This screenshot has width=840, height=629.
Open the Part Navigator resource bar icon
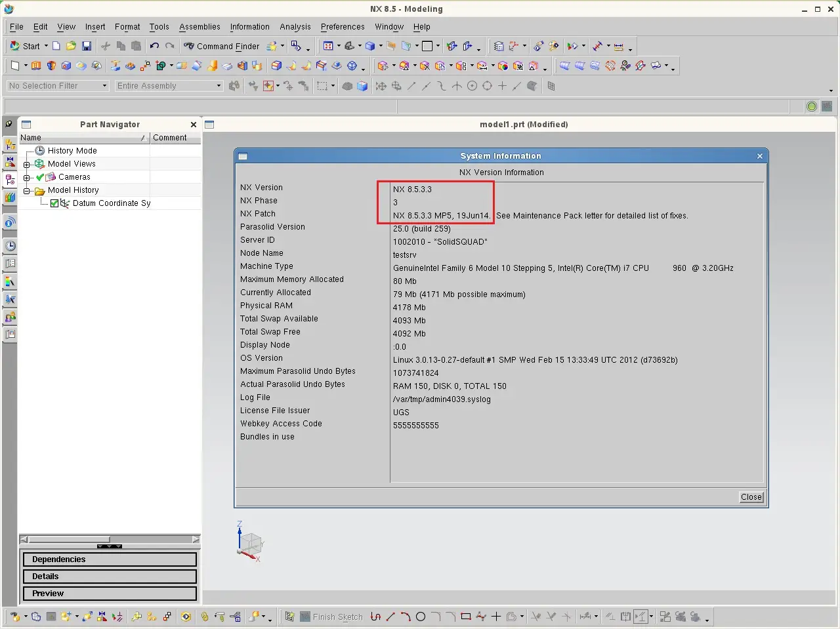coord(10,179)
